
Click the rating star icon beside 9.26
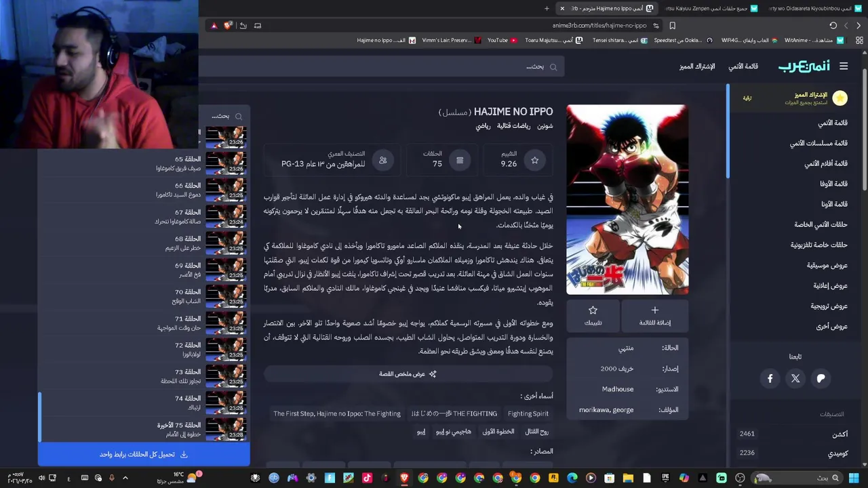point(534,160)
